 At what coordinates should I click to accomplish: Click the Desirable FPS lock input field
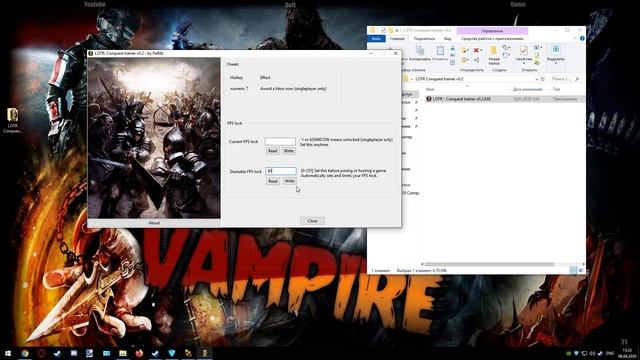click(281, 171)
